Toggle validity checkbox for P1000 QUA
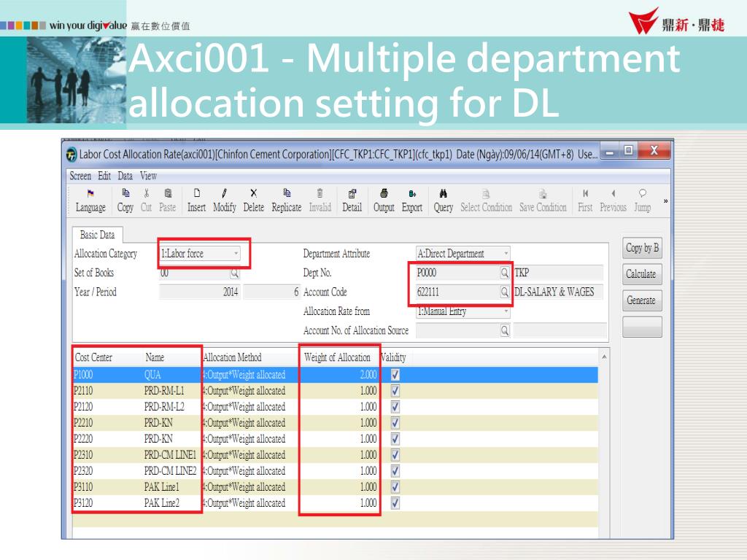 pyautogui.click(x=395, y=375)
